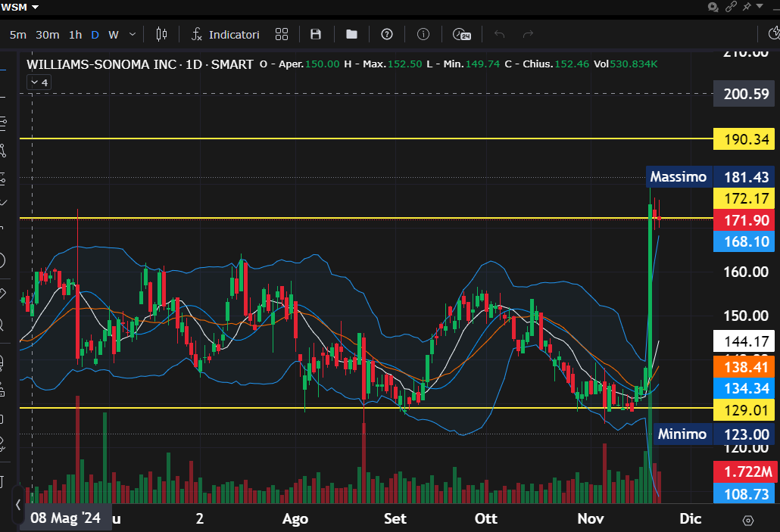Viewport: 780px width, 532px height.
Task: Open the candlestick chart type selector
Action: [x=161, y=34]
